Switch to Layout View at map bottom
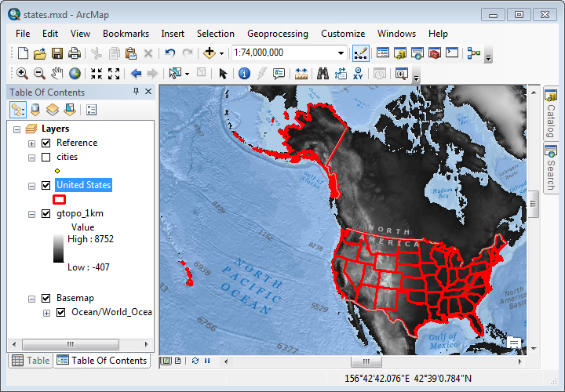Viewport: 565px width, 392px height. tap(177, 361)
